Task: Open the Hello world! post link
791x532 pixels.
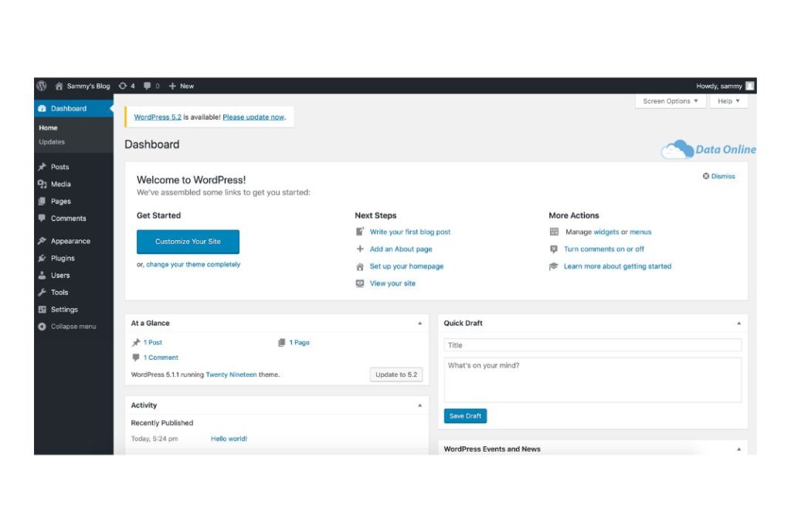Action: pyautogui.click(x=229, y=439)
